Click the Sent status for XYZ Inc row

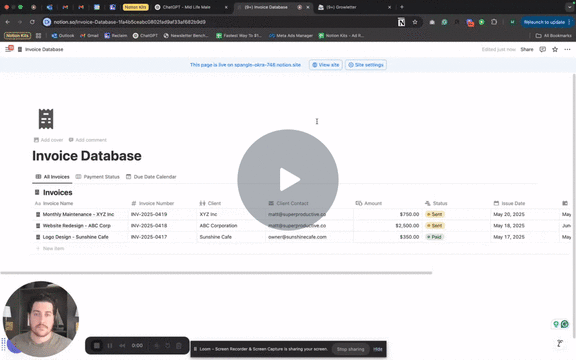[435, 214]
